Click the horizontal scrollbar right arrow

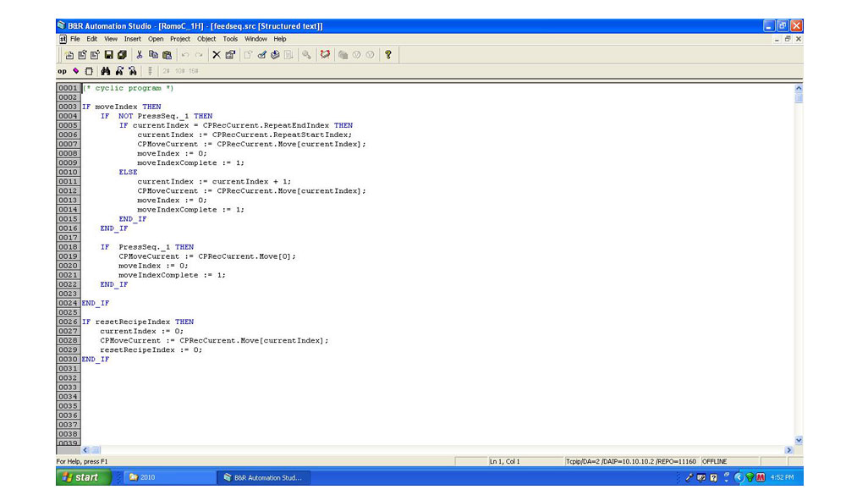tap(788, 450)
